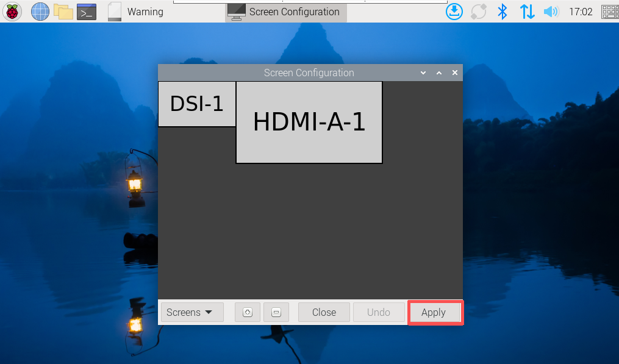Viewport: 619px width, 364px height.
Task: Select the HDMI-A-1 display rectangle
Action: pyautogui.click(x=309, y=123)
